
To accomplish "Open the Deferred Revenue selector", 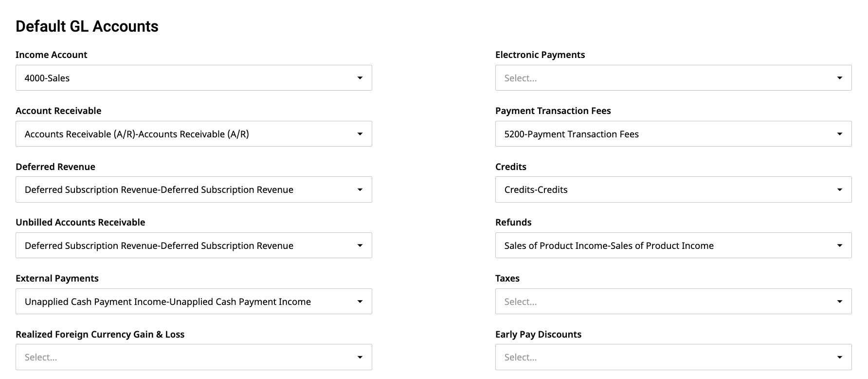I will tap(194, 189).
